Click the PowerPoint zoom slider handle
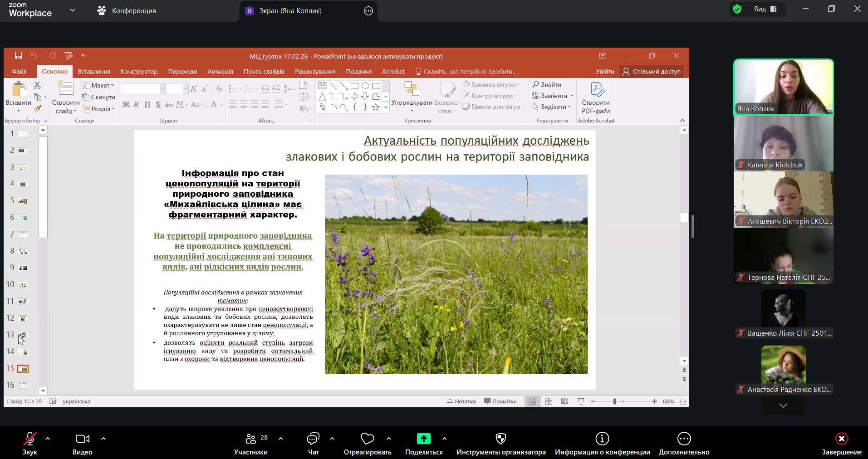 point(614,401)
